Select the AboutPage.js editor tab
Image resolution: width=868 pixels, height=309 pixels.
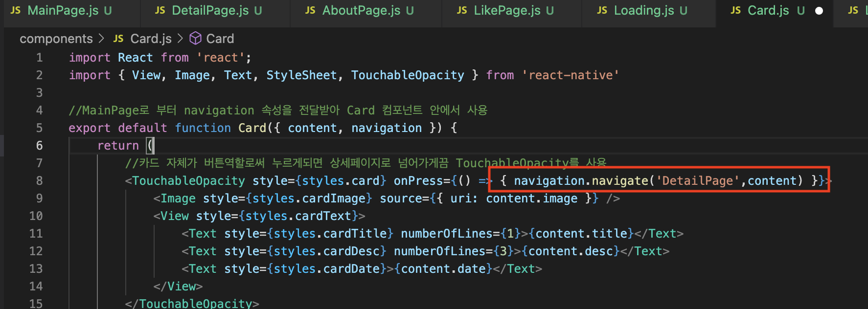(x=360, y=11)
